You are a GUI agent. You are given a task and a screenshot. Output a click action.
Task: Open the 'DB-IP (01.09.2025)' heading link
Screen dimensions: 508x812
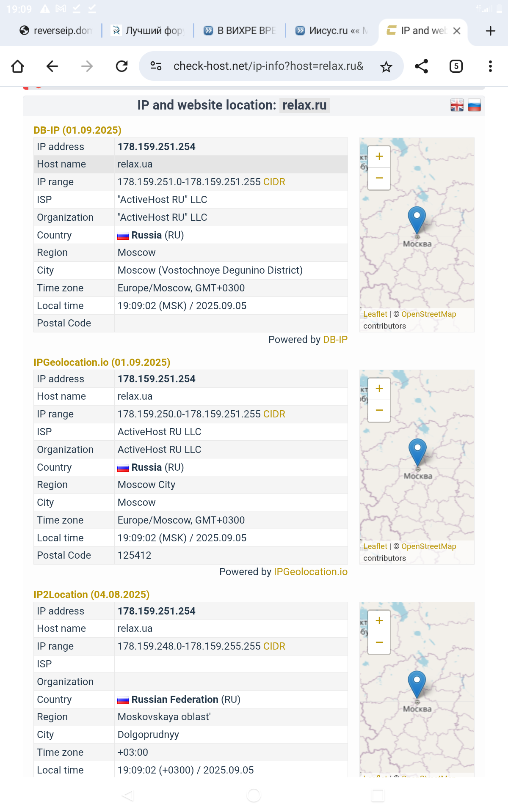[77, 130]
